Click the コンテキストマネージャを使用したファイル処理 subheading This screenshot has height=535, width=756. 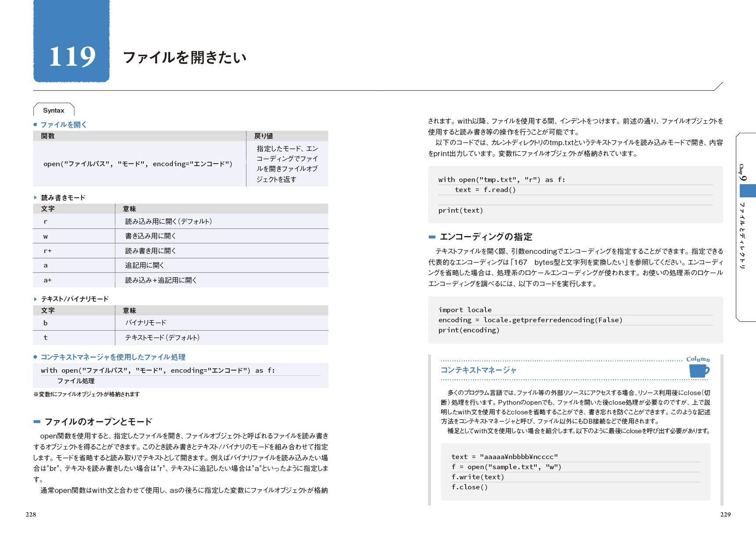pos(113,357)
